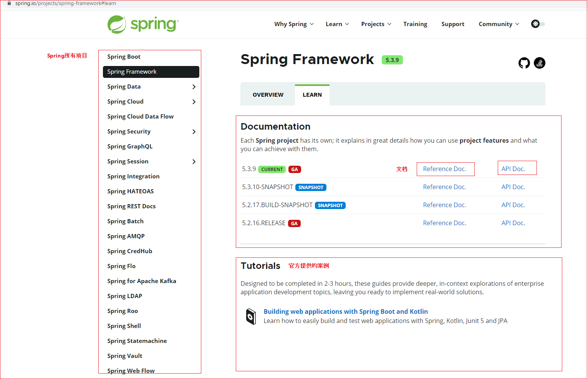This screenshot has height=379, width=588.
Task: Click the Documentation heading
Action: (x=275, y=127)
